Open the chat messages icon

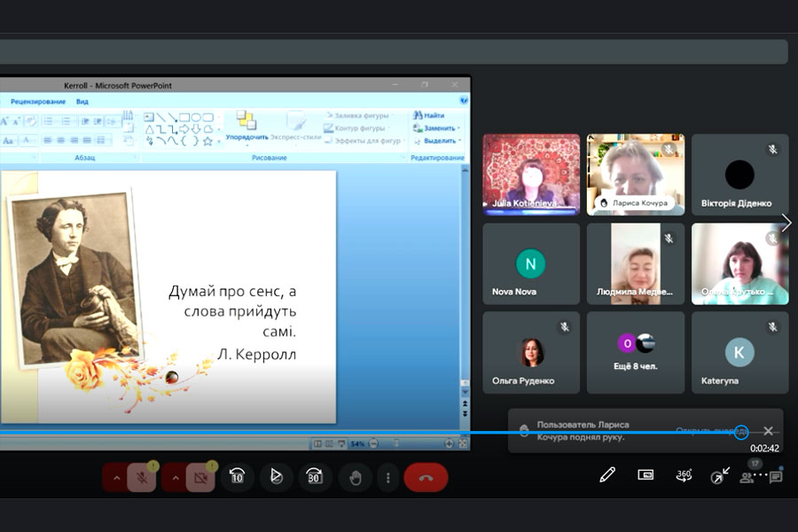click(x=776, y=477)
